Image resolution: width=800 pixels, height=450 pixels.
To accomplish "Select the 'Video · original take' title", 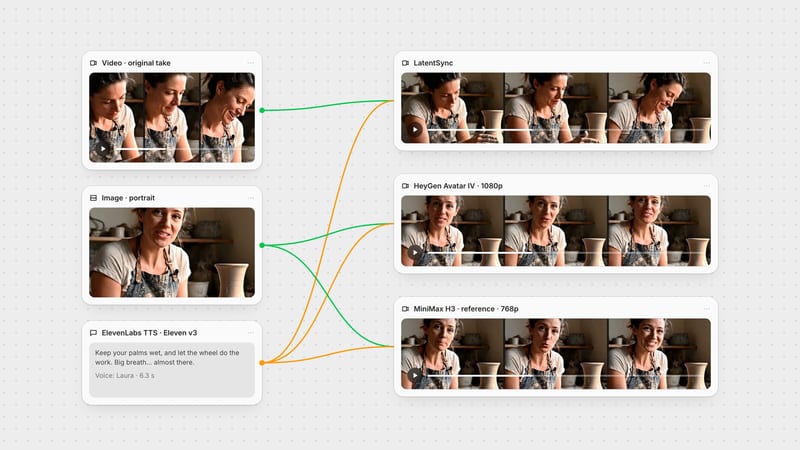I will point(136,63).
